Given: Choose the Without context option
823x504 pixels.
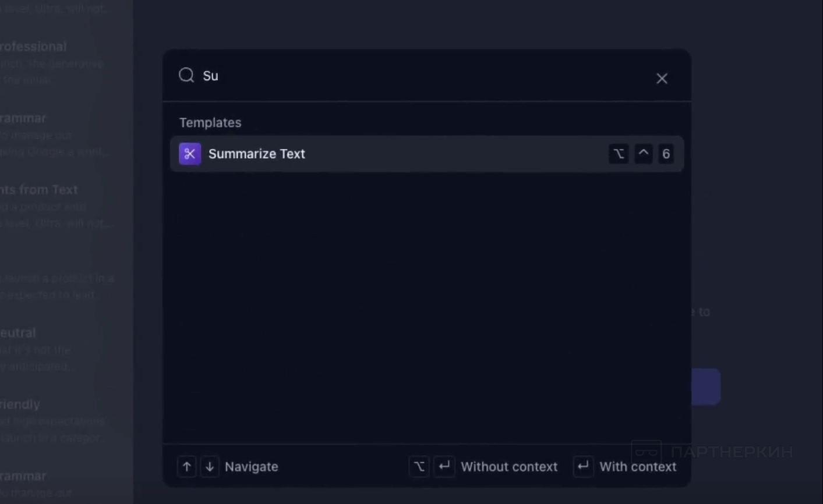Looking at the screenshot, I should point(508,467).
